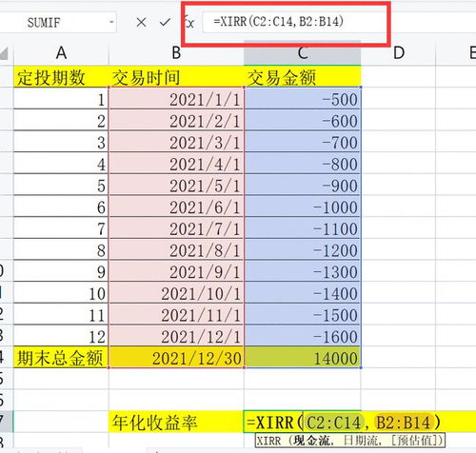Screen dimensions: 476x453
Task: Click period number cell 11
Action: (61, 314)
